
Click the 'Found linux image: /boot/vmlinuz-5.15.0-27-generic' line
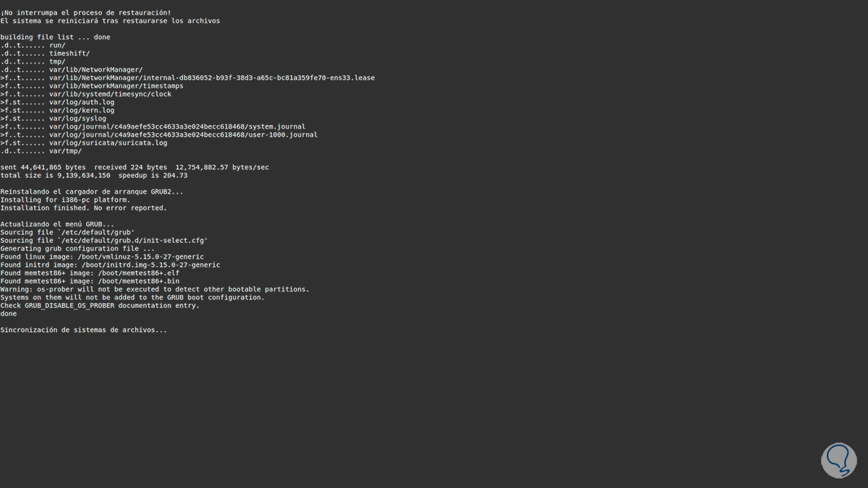tap(102, 257)
